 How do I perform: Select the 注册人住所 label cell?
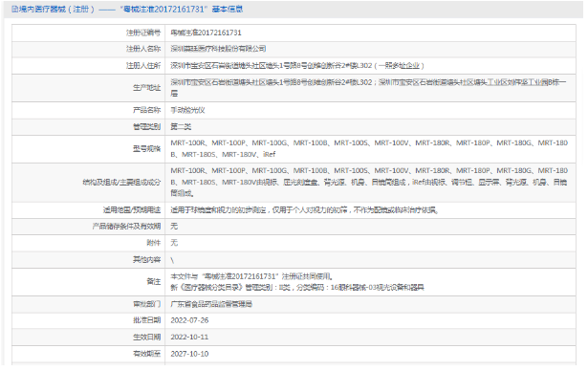pos(89,66)
